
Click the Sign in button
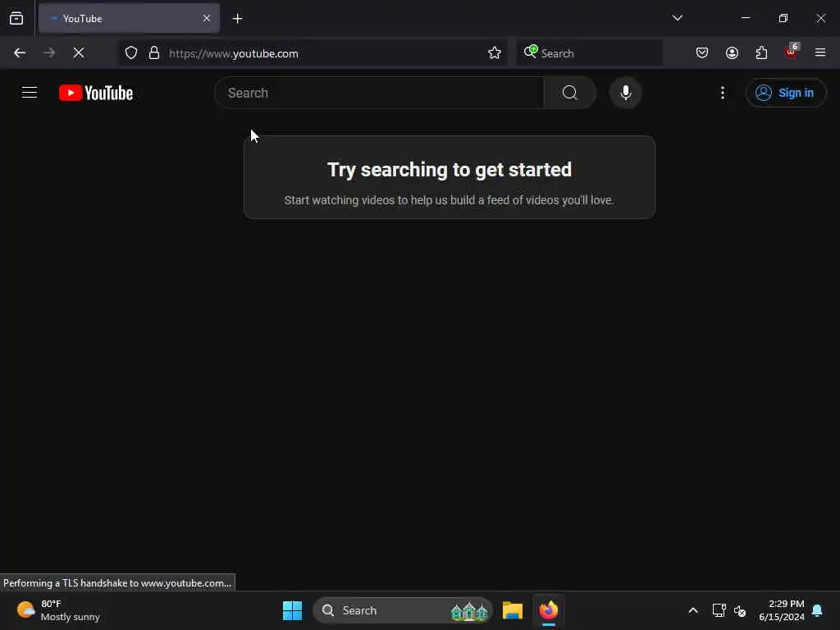(785, 93)
